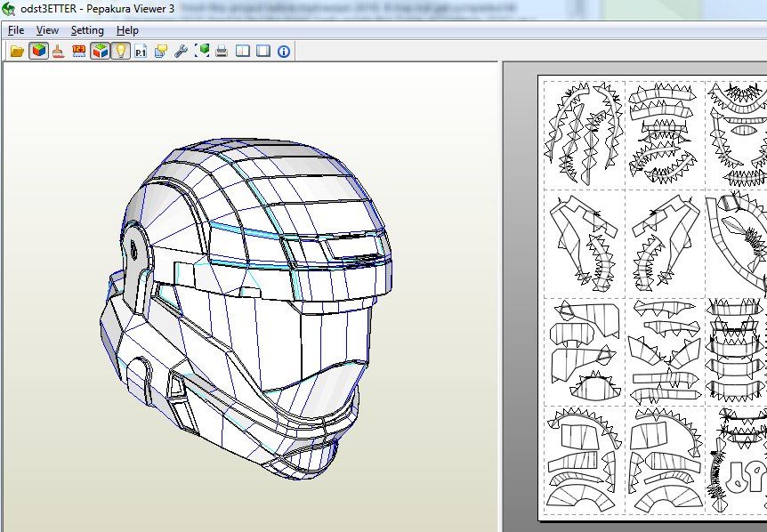Click the P.1 page number icon
This screenshot has width=767, height=532.
point(141,51)
